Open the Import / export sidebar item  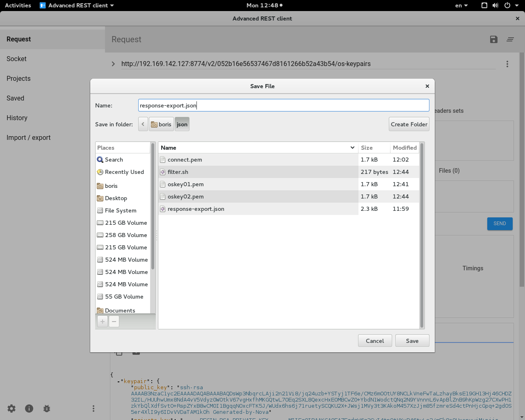coord(52,138)
